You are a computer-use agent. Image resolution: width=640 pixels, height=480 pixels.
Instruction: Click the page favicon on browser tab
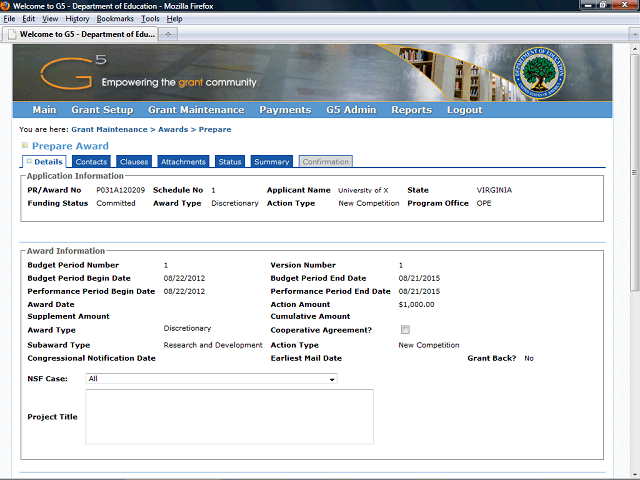(x=11, y=34)
